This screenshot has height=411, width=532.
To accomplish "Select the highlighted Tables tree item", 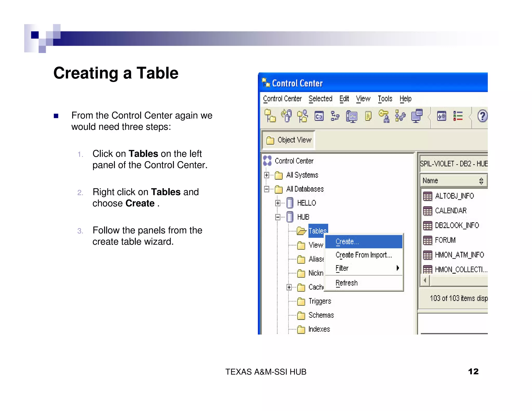I will 318,231.
